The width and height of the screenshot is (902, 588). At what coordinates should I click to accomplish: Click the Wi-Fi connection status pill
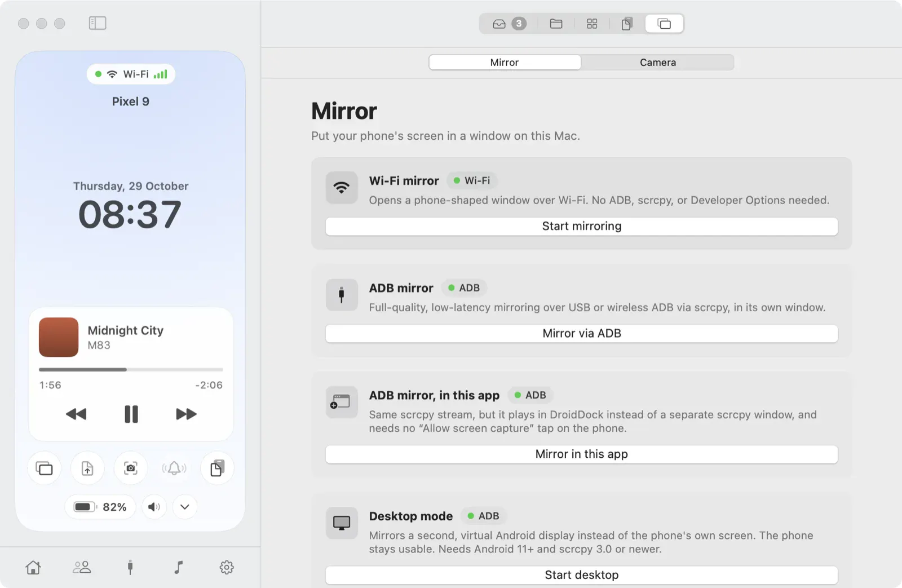coord(131,74)
